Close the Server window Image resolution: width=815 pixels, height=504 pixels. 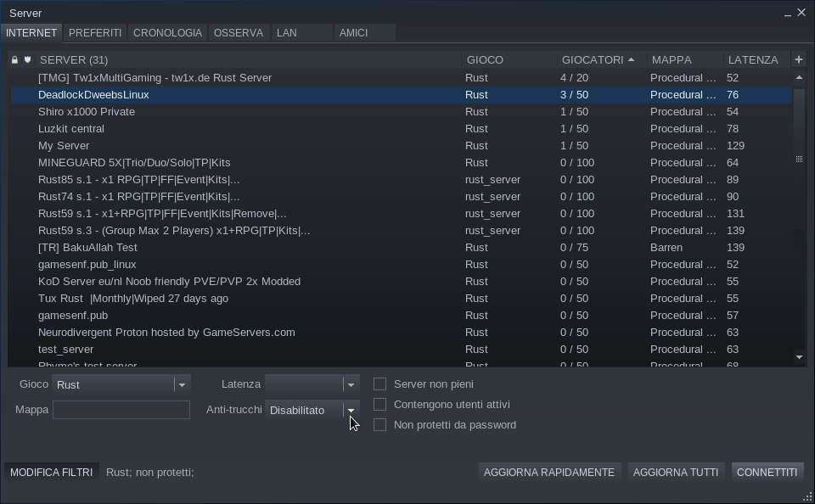coord(802,13)
